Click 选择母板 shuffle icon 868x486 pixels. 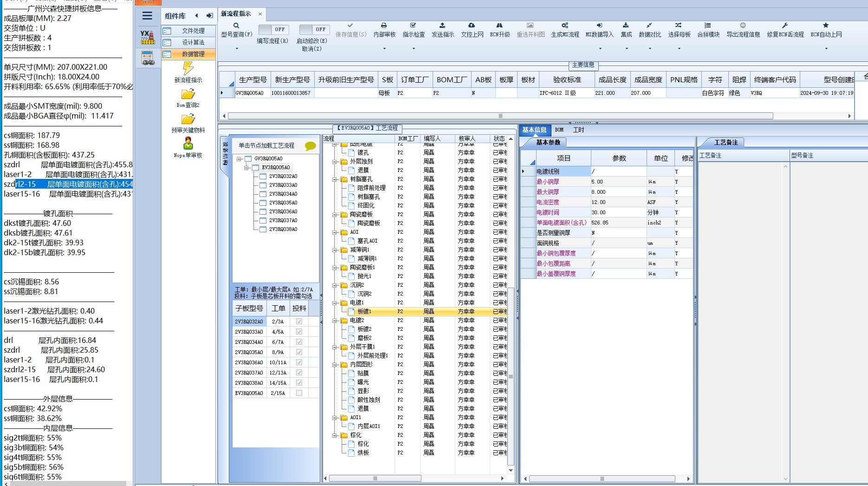[679, 26]
